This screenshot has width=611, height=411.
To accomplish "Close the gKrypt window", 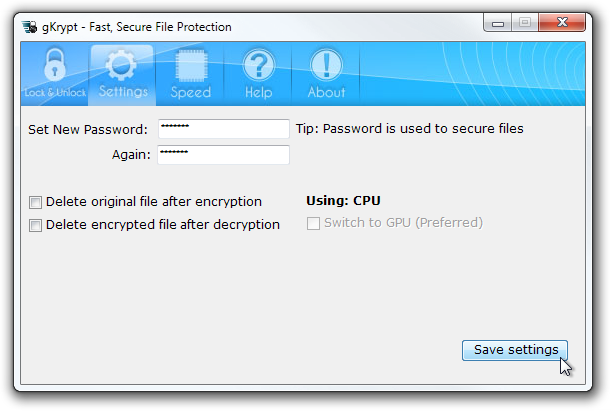I will [562, 22].
